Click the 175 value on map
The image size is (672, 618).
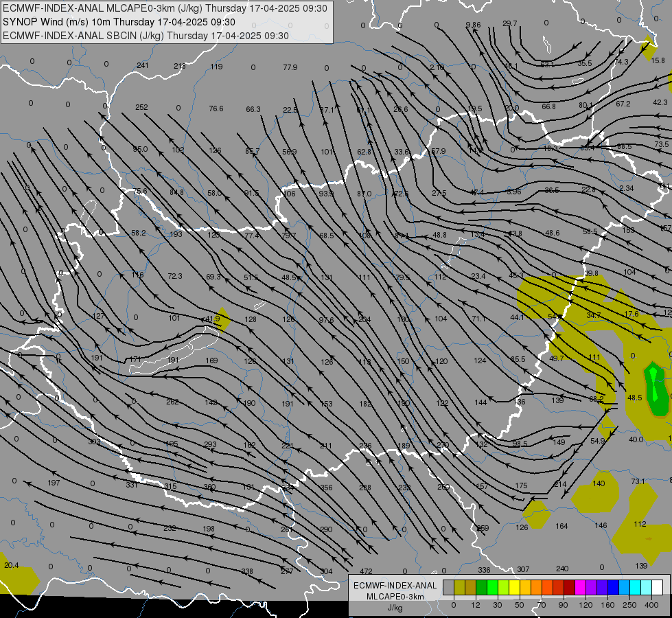[x=521, y=485]
